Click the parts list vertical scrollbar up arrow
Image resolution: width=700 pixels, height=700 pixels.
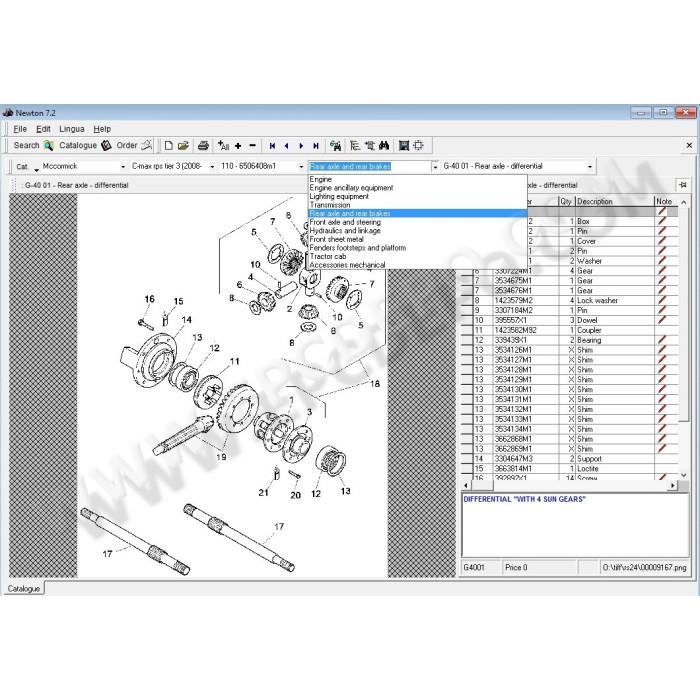pos(683,202)
